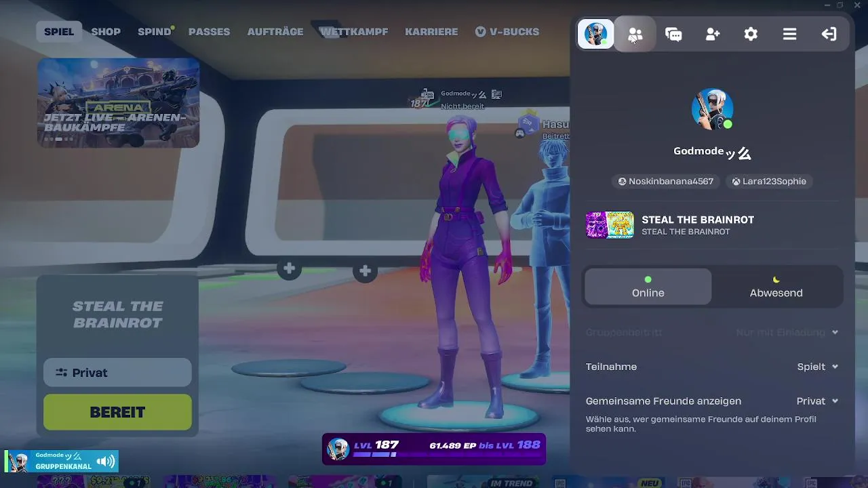This screenshot has height=488, width=868.
Task: Set status to Abwesend
Action: [x=776, y=287]
